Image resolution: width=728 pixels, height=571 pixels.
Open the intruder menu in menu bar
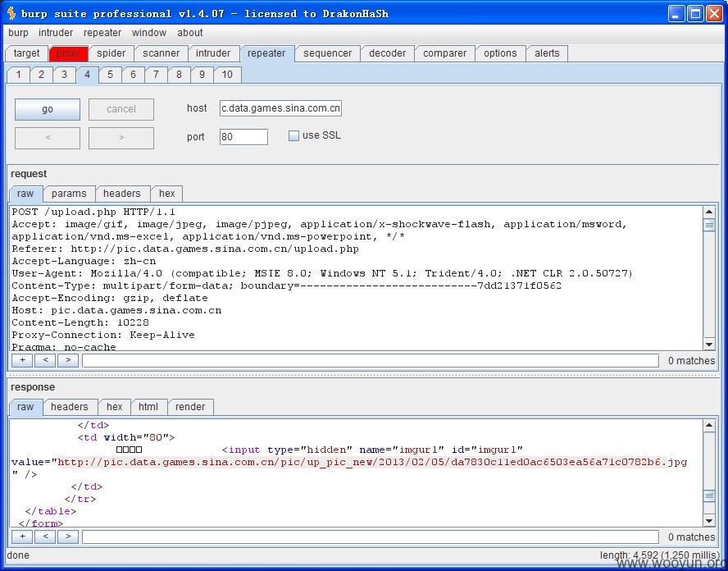click(56, 33)
